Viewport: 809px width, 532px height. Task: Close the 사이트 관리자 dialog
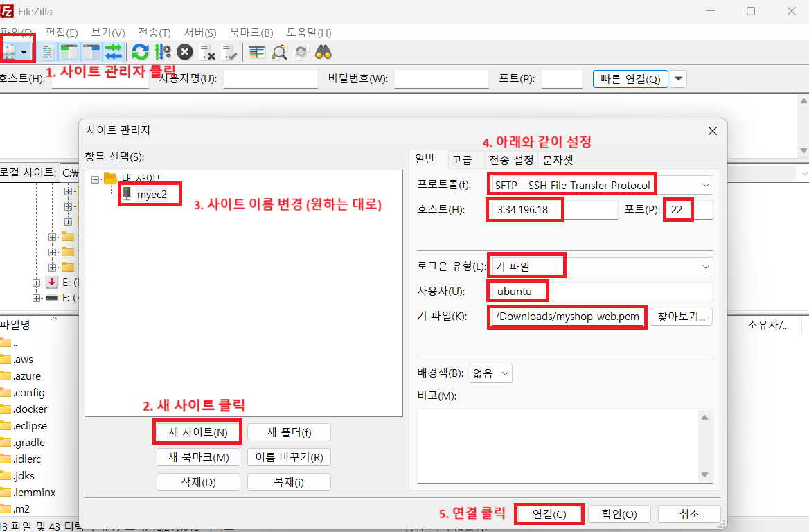pos(713,131)
